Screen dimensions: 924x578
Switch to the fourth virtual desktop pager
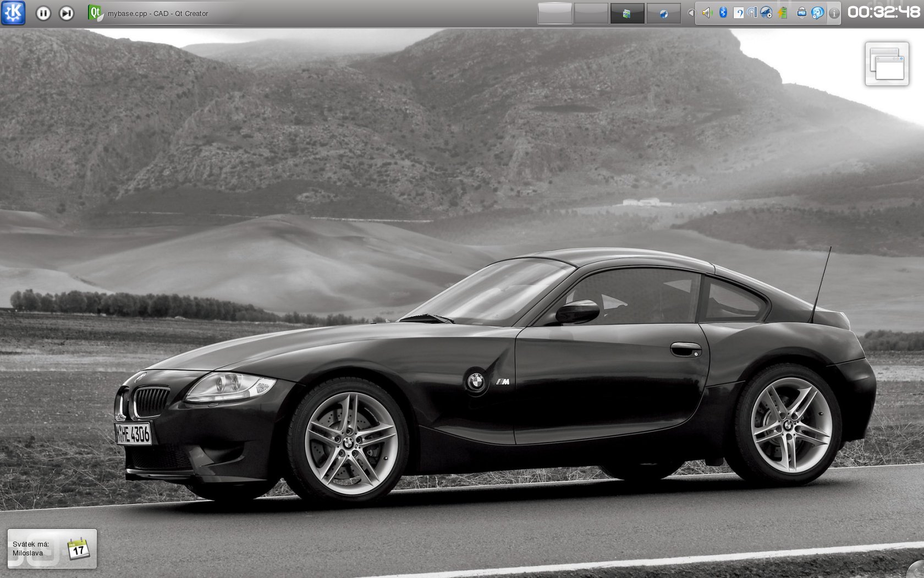(x=664, y=13)
